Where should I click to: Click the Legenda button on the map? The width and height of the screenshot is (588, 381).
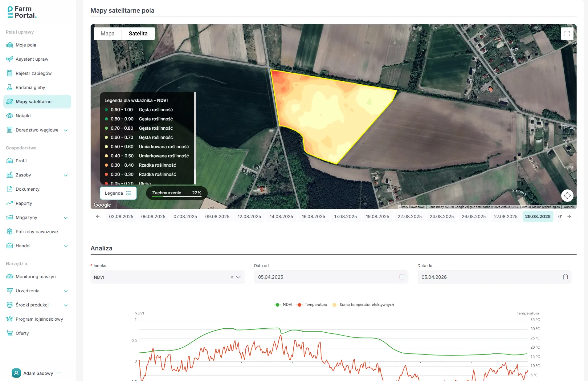[x=118, y=193]
